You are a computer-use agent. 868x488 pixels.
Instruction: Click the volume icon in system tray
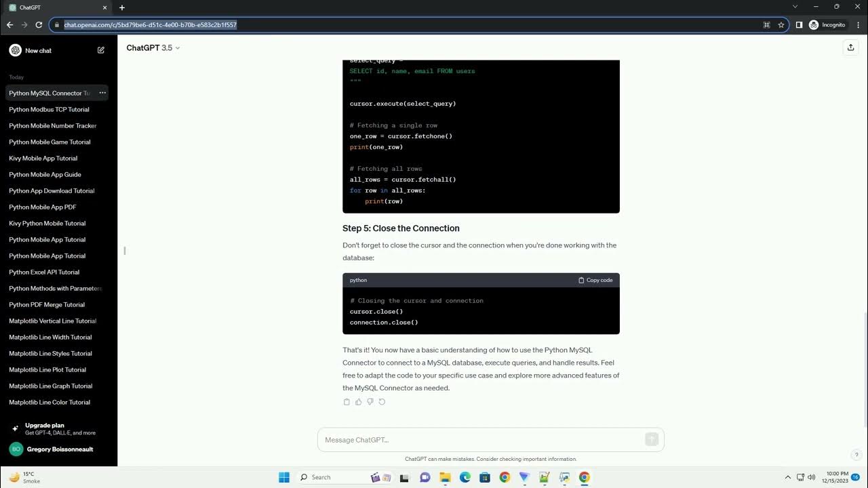click(x=812, y=477)
